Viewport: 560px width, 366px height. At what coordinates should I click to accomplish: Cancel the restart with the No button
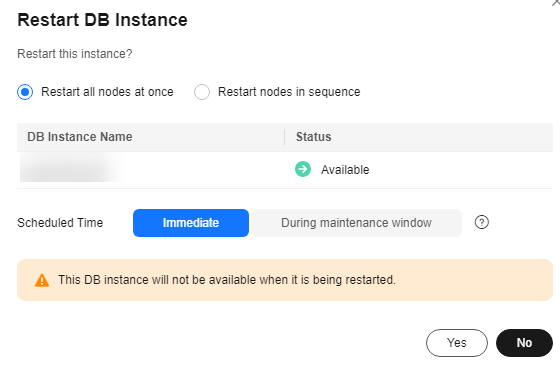coord(524,343)
